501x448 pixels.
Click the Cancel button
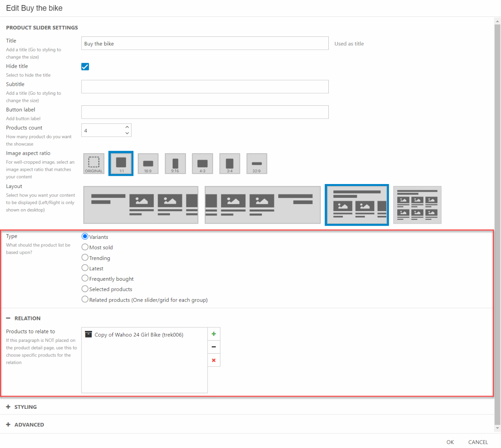(478, 442)
